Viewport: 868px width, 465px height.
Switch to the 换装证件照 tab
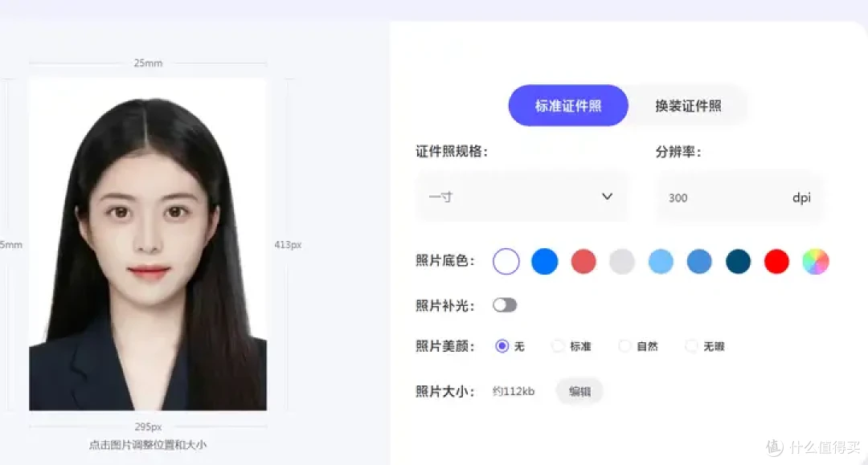point(688,105)
